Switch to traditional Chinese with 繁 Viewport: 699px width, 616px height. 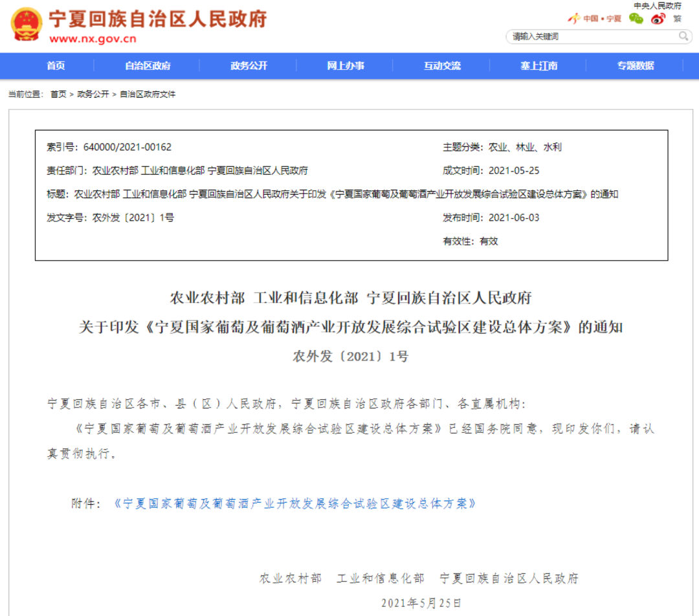pyautogui.click(x=677, y=18)
